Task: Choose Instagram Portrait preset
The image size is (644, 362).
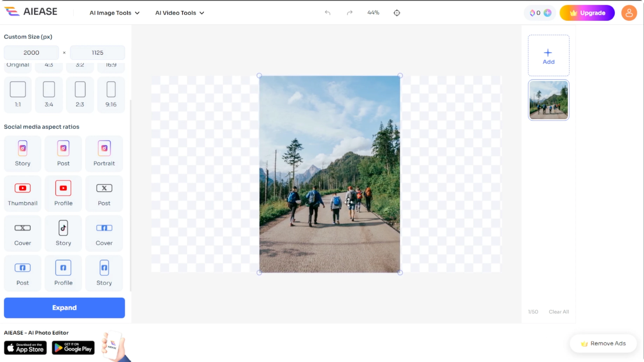Action: tap(104, 154)
